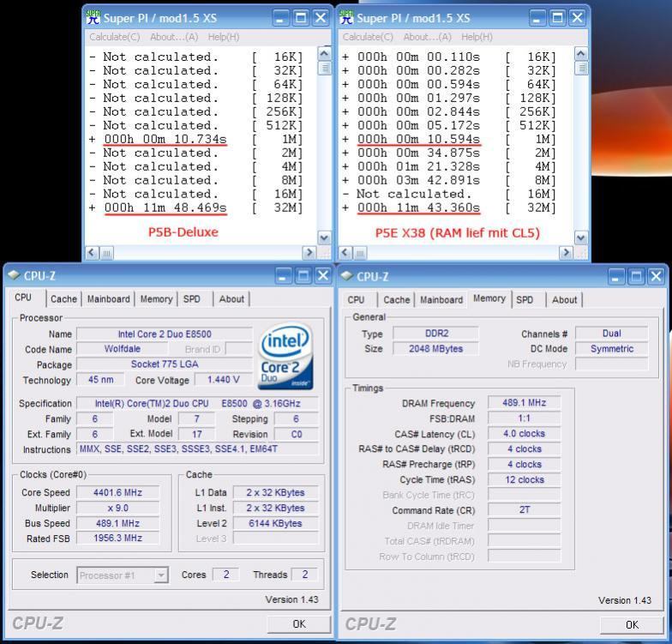Click the CAS# Latency value '4.0 clocks'
Screen dimensions: 672x644
click(525, 434)
